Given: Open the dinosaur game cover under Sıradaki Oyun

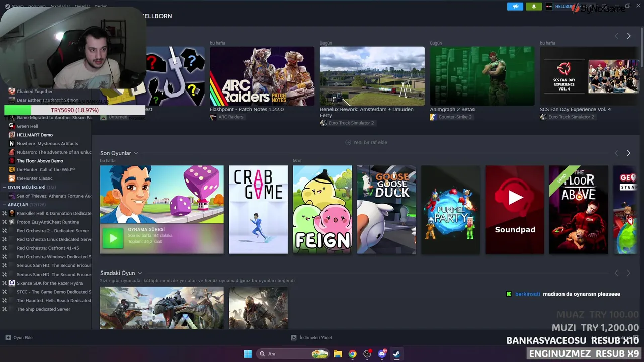Looking at the screenshot, I should point(162,308).
